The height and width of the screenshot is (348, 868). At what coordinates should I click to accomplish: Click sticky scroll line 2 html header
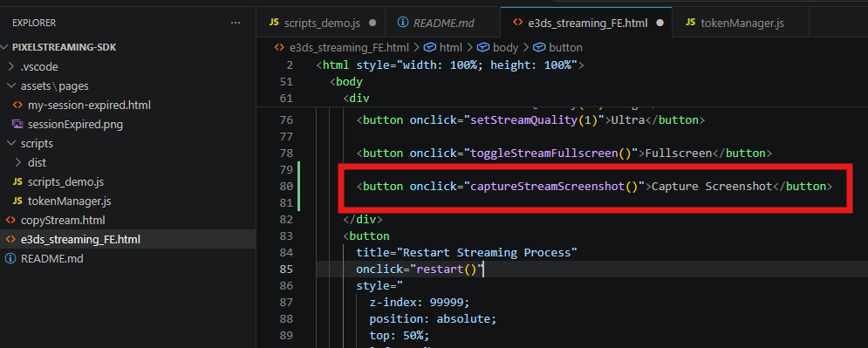pyautogui.click(x=449, y=65)
